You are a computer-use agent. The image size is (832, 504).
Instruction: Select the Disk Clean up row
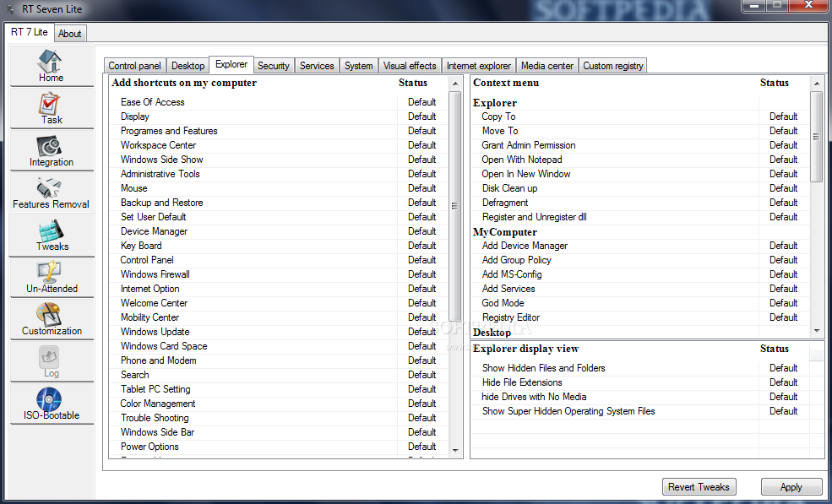coord(640,187)
